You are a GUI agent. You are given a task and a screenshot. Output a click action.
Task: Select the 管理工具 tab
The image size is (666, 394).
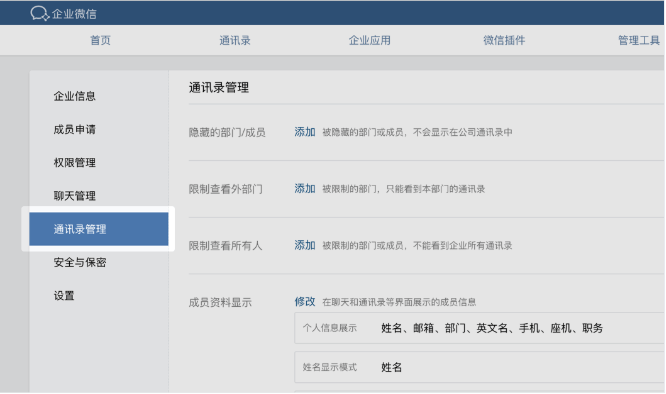tap(639, 40)
